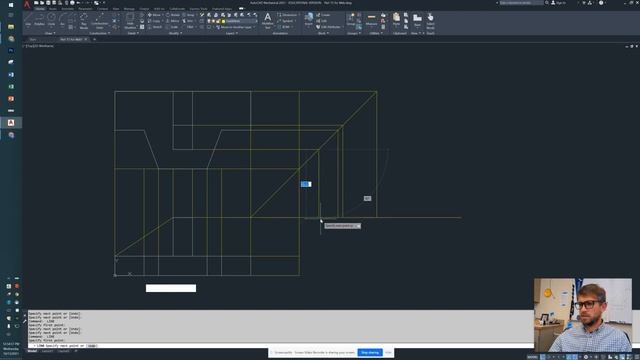
Task: Click the Insert block icon
Action: 309,19
